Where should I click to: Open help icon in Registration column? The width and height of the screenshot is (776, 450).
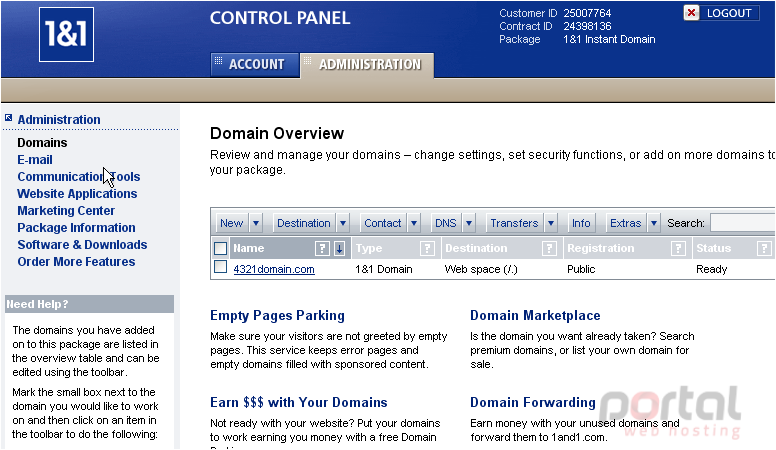678,249
